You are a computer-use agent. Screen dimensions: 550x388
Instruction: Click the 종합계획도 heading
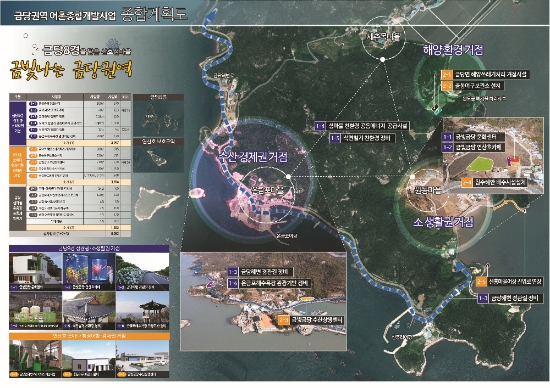[x=154, y=14]
